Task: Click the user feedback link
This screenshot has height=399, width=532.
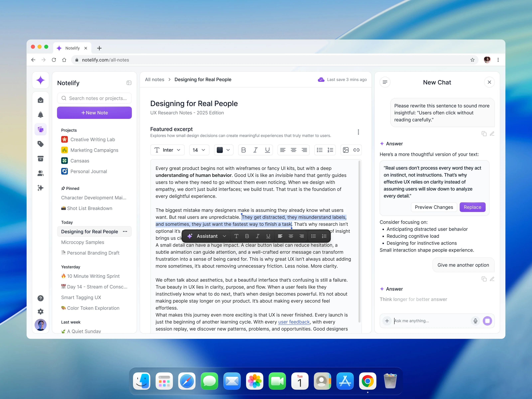Action: coord(294,322)
